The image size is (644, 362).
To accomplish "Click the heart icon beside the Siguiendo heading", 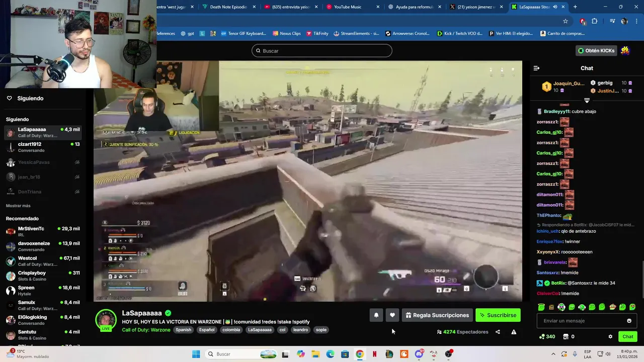I will (9, 98).
